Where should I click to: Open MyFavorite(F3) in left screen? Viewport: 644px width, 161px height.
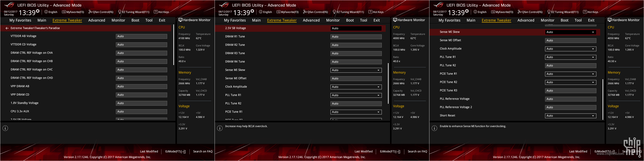(73, 12)
